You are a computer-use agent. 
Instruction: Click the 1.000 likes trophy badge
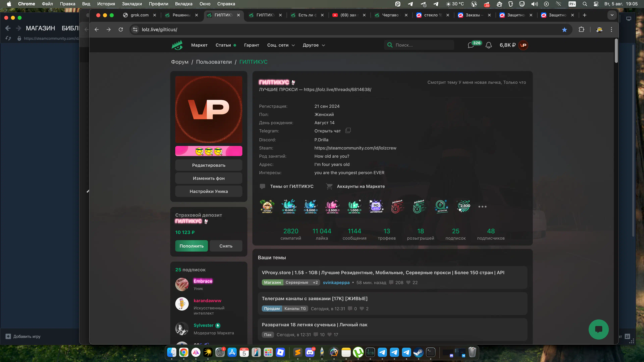(354, 206)
